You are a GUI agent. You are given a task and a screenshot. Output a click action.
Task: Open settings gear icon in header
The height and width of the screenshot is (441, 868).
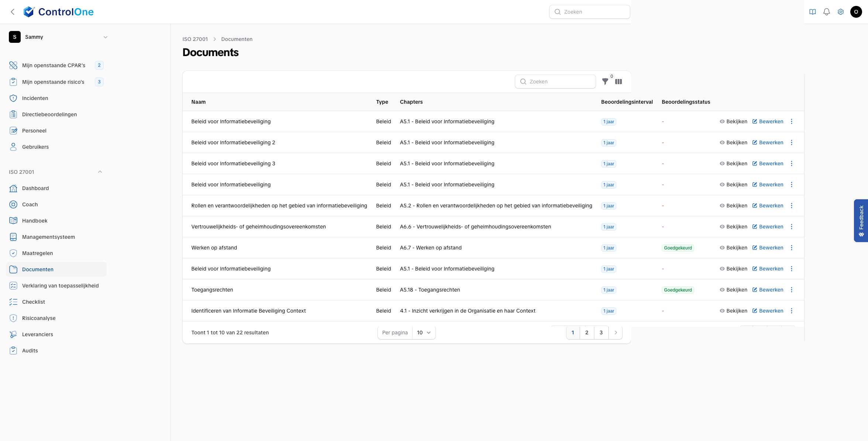840,12
